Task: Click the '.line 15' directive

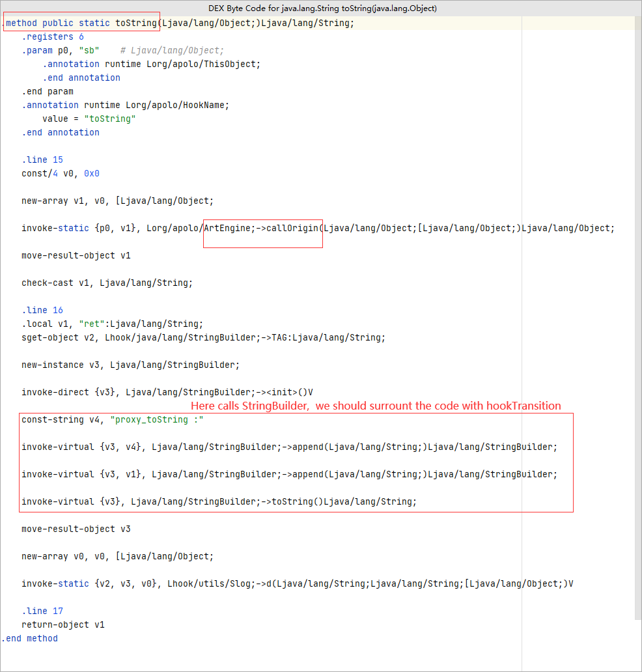Action: coord(42,160)
